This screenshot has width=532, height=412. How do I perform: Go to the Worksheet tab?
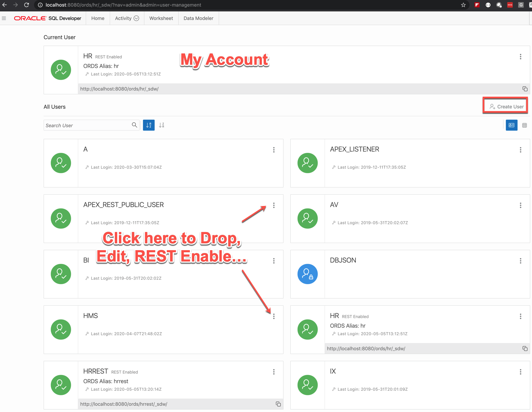pos(161,18)
